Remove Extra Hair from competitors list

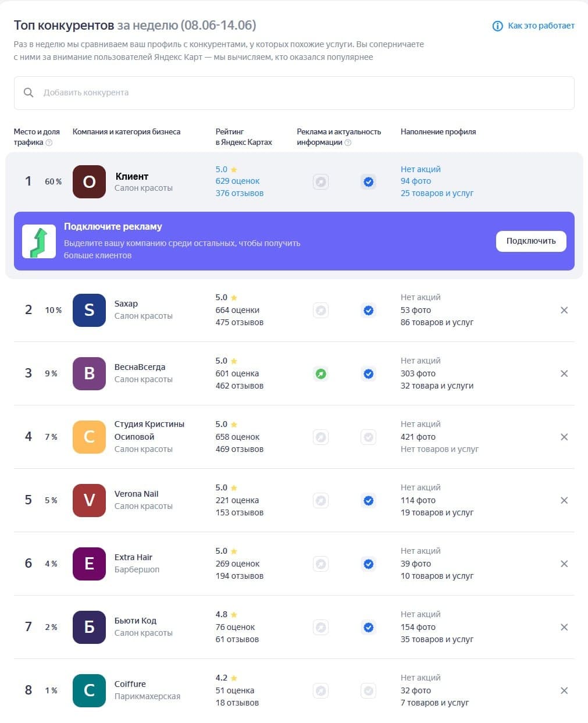pos(564,564)
